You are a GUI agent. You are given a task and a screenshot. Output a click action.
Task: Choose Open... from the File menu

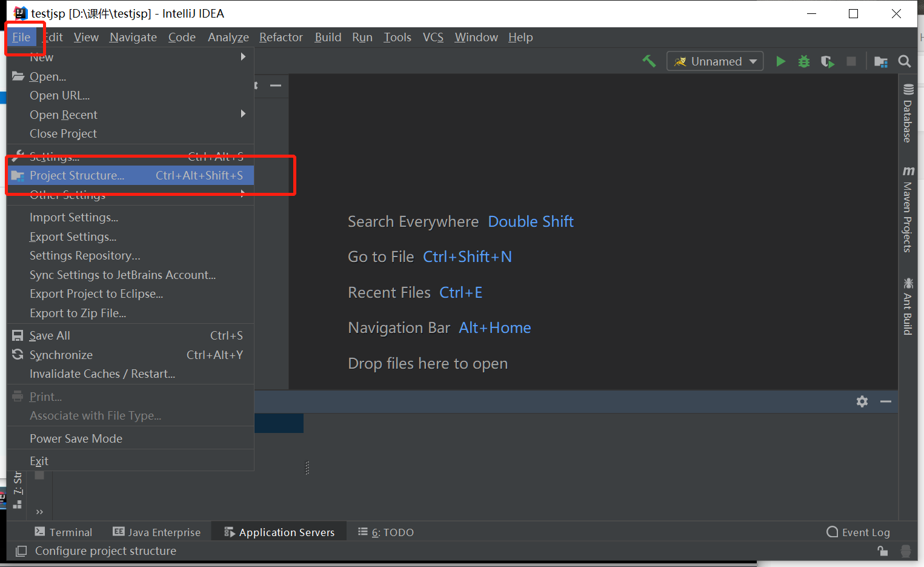[x=130, y=76]
